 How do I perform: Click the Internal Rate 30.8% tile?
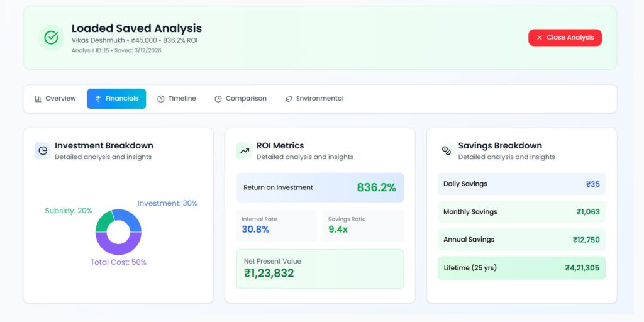pos(276,225)
